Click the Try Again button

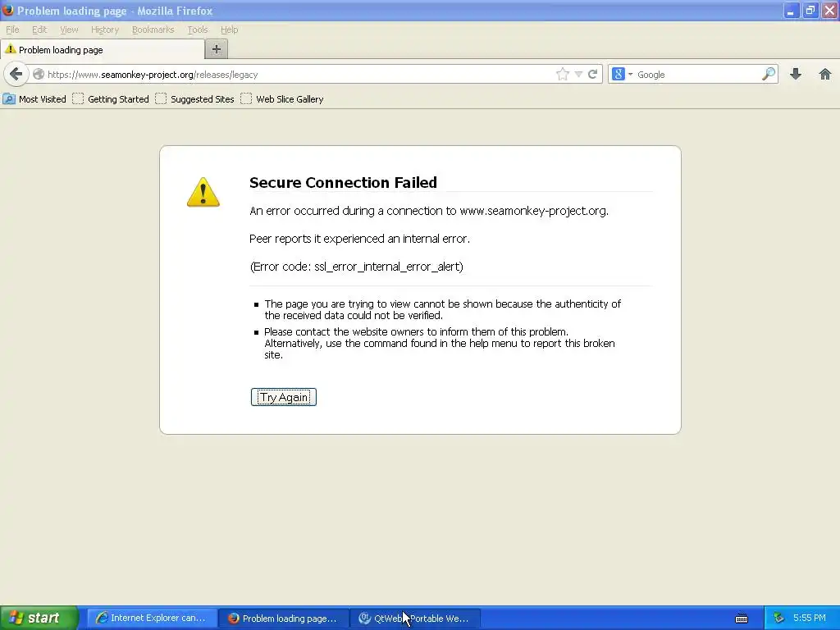pyautogui.click(x=283, y=397)
